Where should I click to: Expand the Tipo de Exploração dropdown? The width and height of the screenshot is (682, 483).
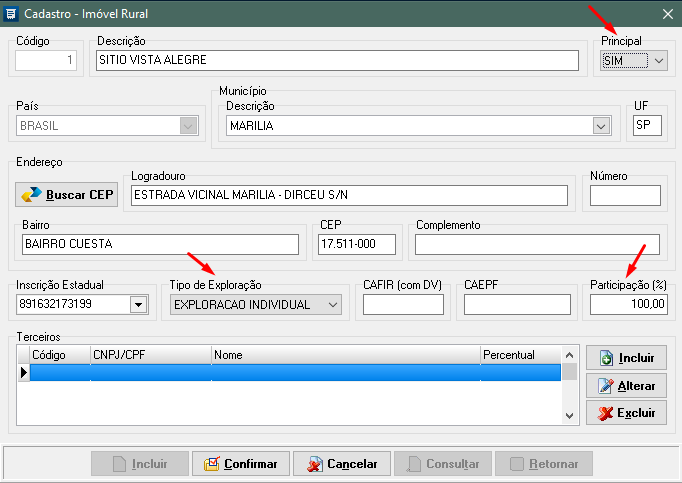point(333,304)
